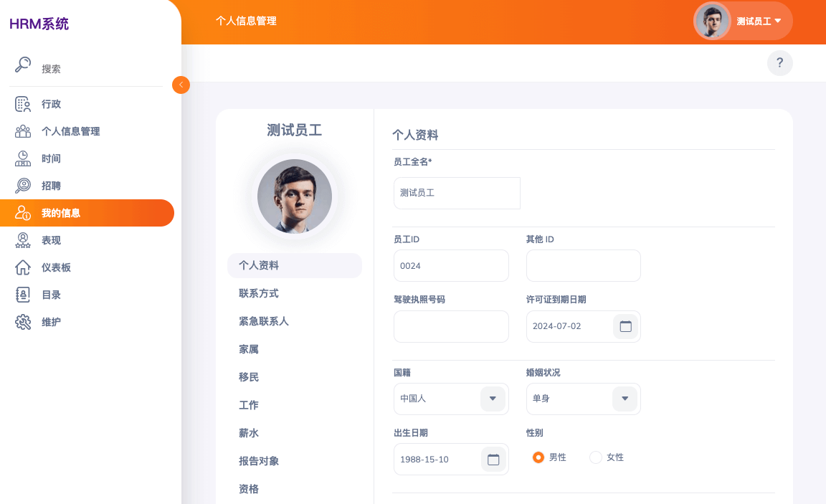Select the 女性 gender radio button
This screenshot has width=826, height=504.
595,457
